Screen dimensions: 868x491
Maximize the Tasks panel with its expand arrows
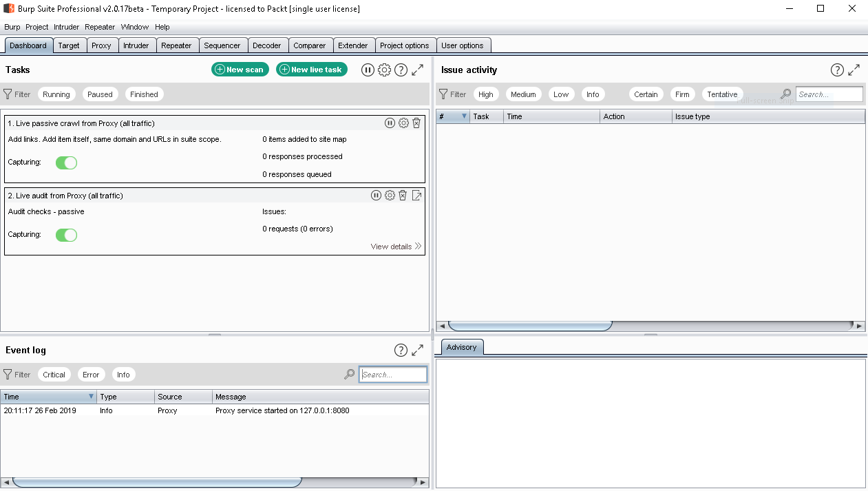(418, 70)
